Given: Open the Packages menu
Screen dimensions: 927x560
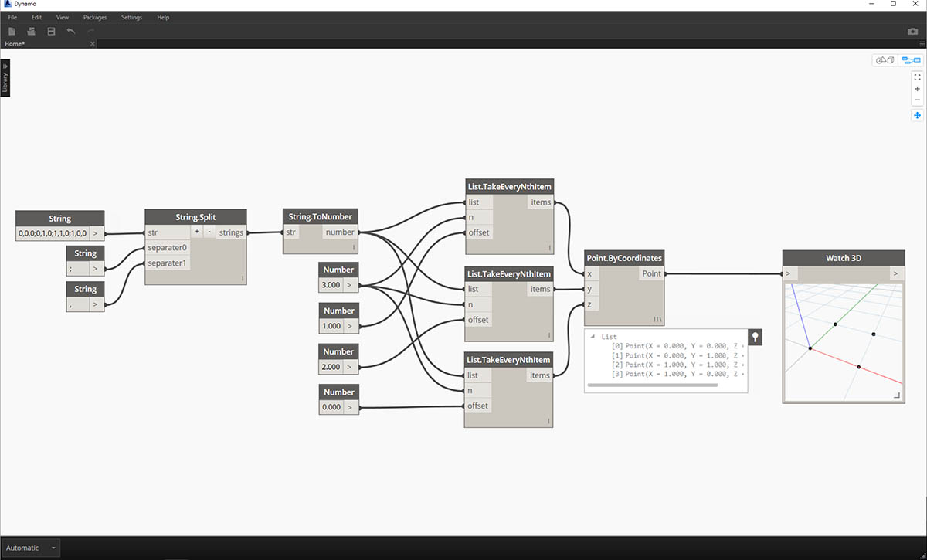Looking at the screenshot, I should tap(95, 17).
